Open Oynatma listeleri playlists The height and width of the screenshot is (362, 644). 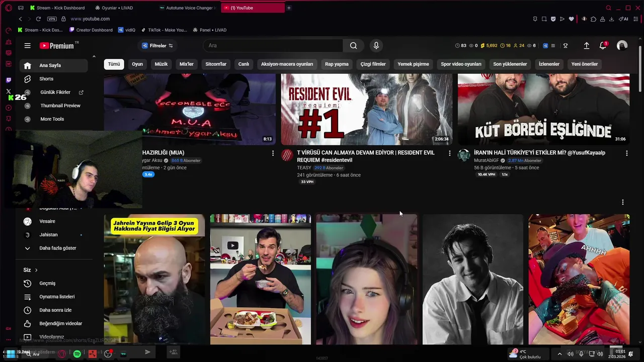coord(54,297)
